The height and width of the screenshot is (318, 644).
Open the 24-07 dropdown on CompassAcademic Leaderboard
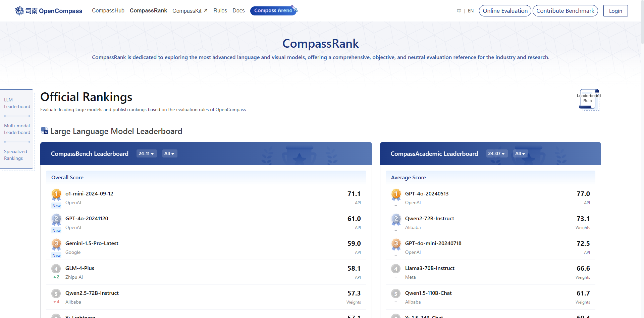(497, 153)
